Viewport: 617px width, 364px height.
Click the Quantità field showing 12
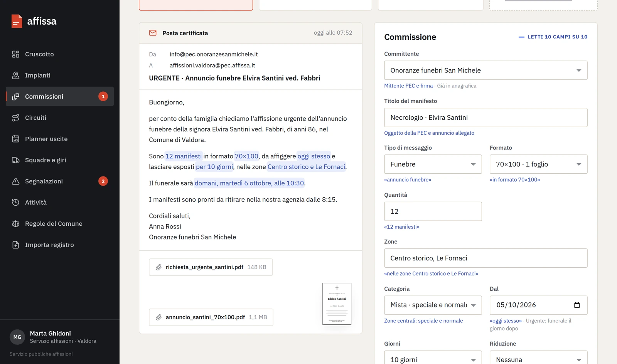433,211
